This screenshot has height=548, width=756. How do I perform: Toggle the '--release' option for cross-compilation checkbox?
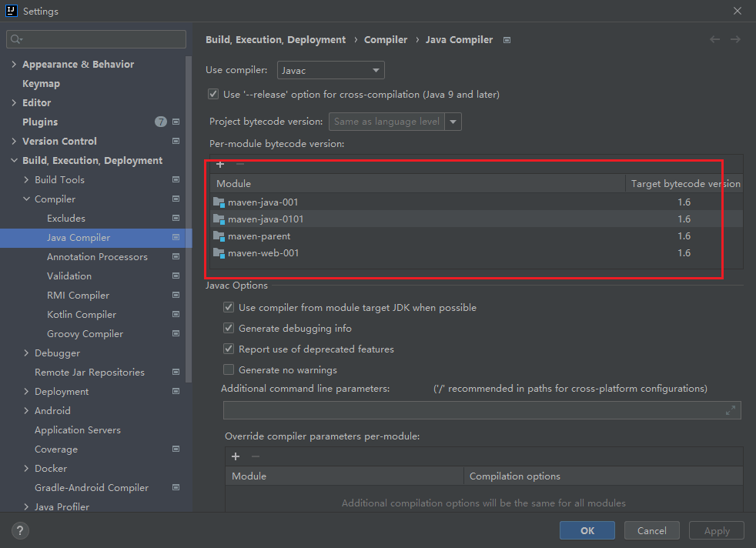213,95
